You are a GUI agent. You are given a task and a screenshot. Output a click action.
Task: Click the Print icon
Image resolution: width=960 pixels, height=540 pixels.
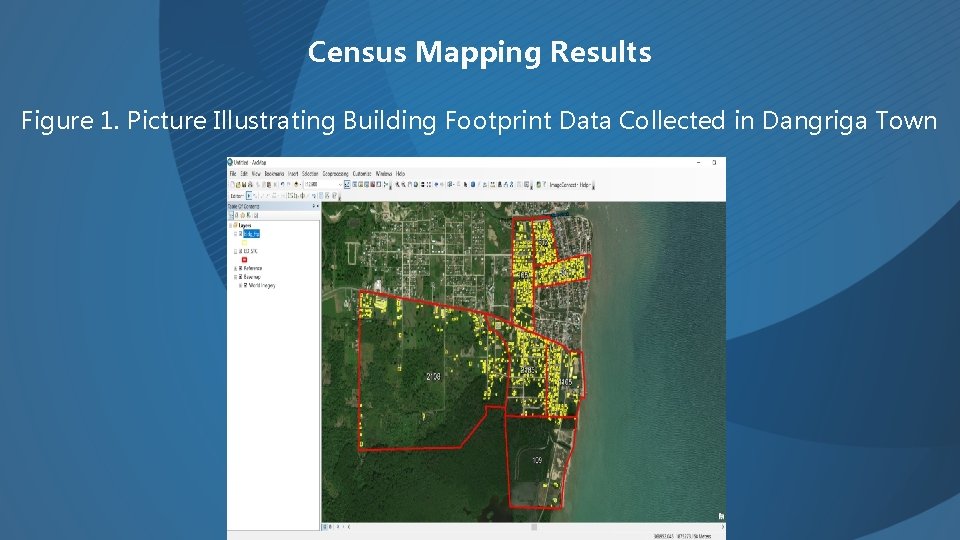click(x=250, y=184)
